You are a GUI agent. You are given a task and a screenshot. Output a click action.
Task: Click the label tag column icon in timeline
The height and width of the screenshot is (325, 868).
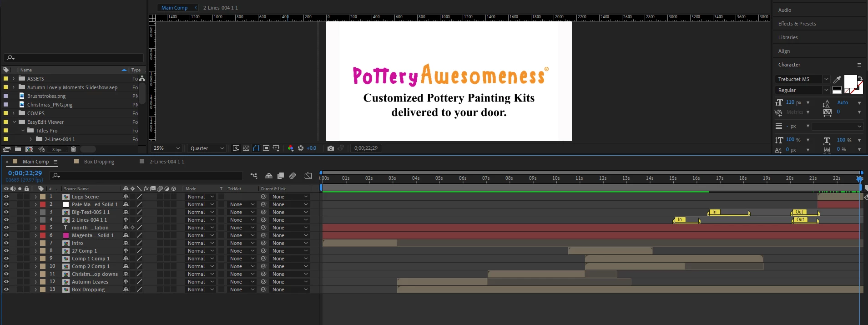tap(41, 188)
